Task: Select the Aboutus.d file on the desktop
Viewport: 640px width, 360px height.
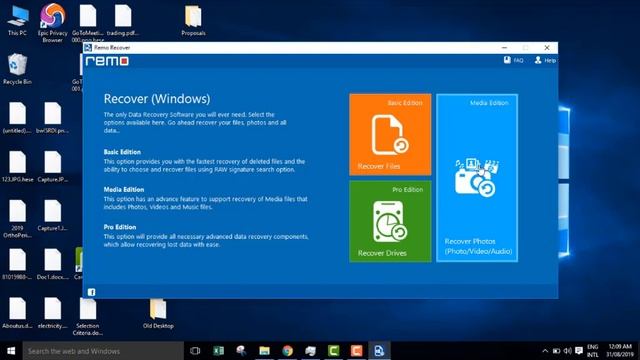Action: pos(17,313)
